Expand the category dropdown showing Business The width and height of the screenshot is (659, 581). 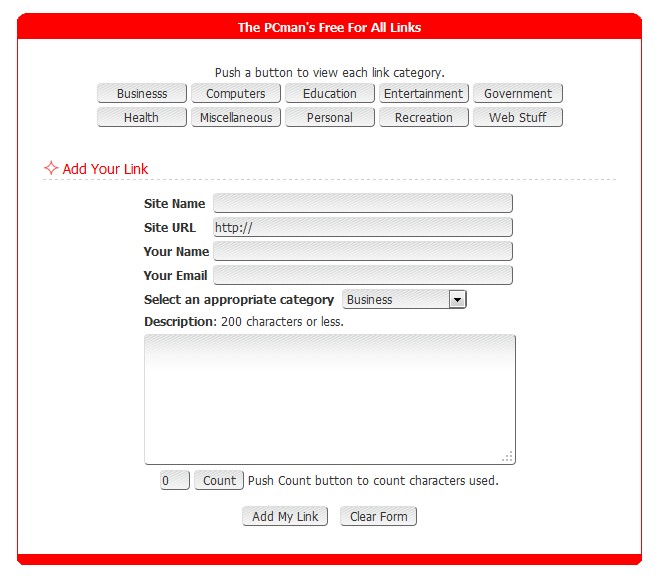(404, 299)
